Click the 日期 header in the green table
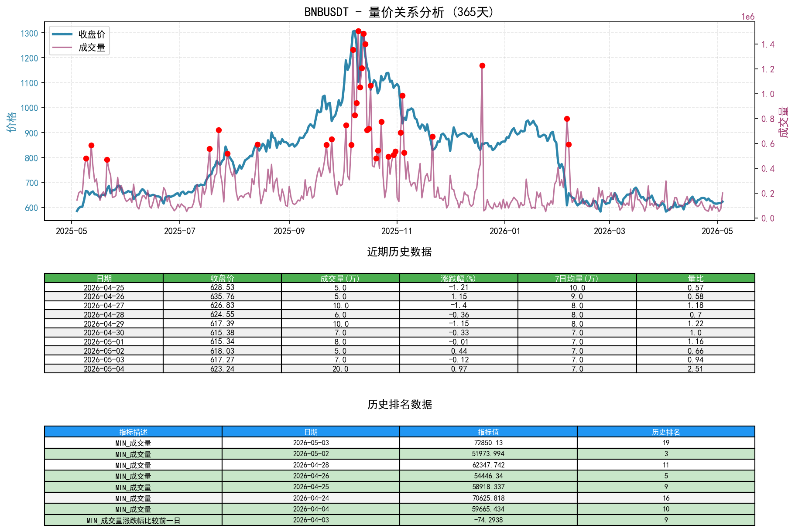 (x=104, y=278)
